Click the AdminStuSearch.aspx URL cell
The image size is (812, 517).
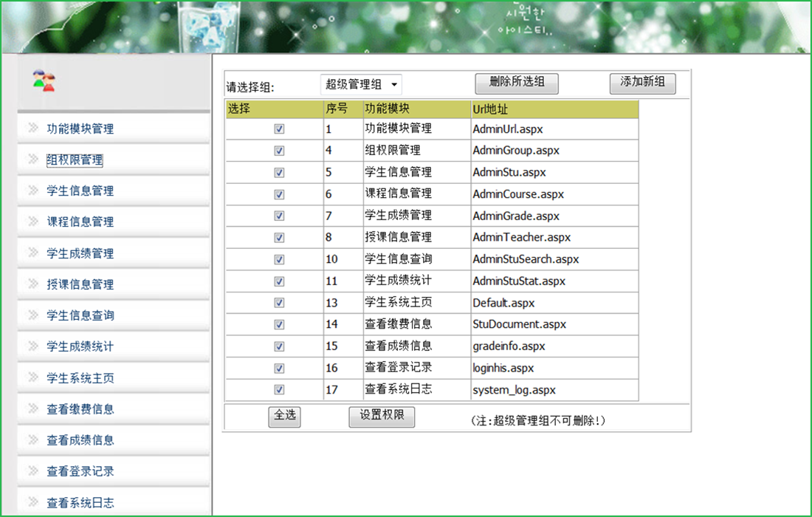click(x=526, y=259)
